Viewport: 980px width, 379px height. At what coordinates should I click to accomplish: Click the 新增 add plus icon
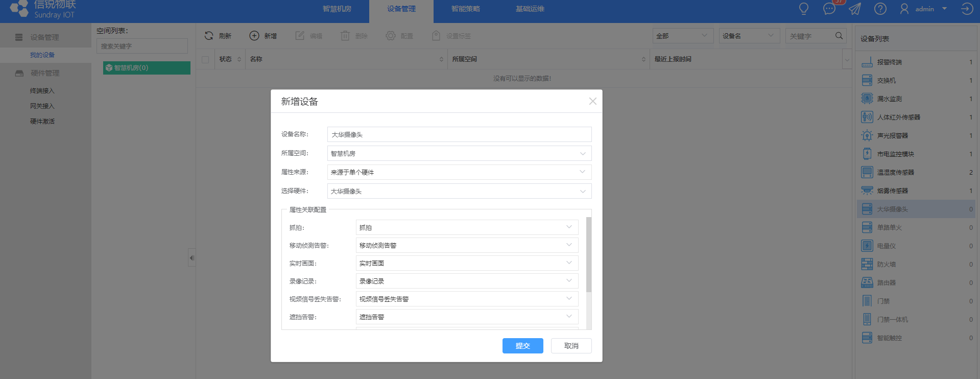click(254, 36)
